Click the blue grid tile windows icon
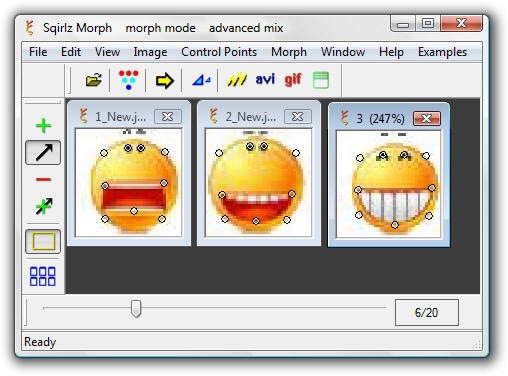The width and height of the screenshot is (508, 376). pos(43,276)
